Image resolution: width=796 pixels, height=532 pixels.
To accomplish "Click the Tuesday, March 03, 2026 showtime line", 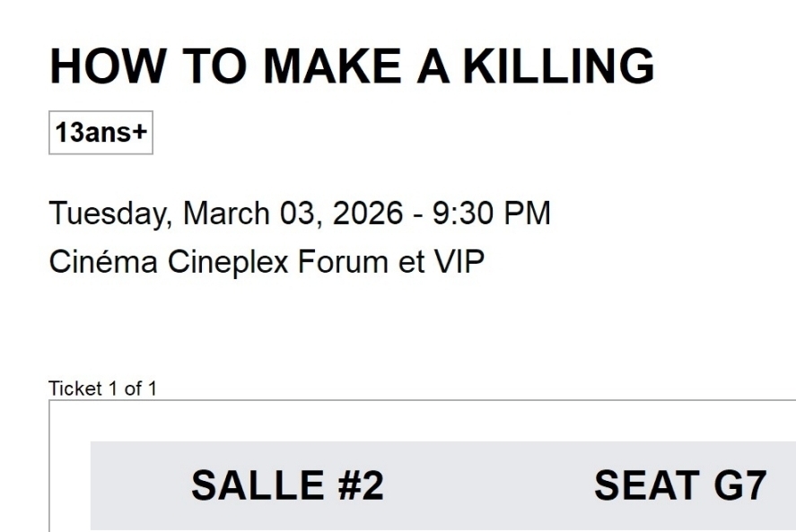I will coord(299,214).
